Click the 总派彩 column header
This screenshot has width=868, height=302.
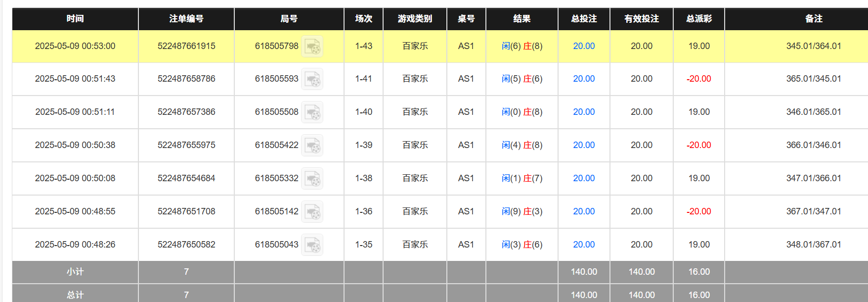coord(699,19)
